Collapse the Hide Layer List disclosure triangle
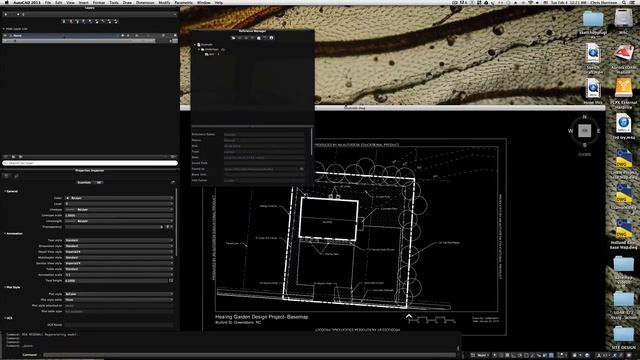 click(x=4, y=29)
